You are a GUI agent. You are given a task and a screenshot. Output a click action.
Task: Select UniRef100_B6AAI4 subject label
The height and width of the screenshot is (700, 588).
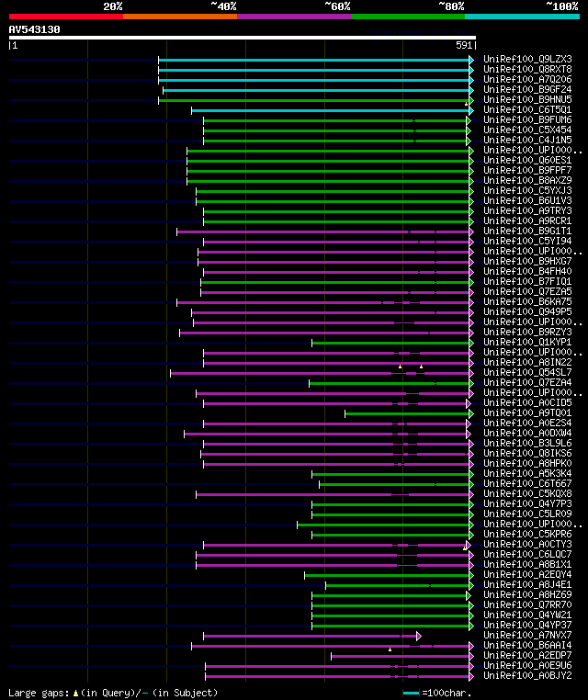[x=527, y=645]
